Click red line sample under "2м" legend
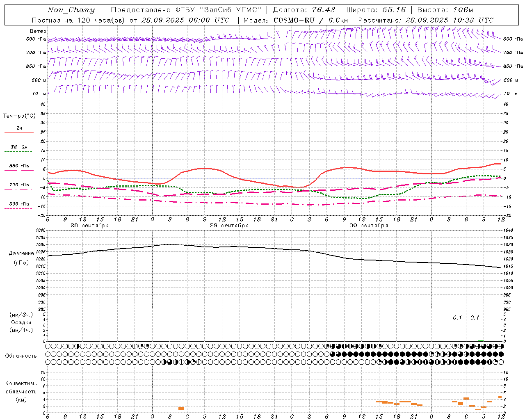Image resolution: width=525 pixels, height=420 pixels. (19, 133)
